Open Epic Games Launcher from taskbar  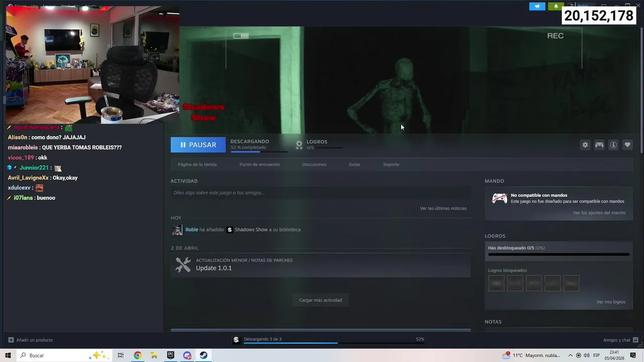(x=171, y=355)
